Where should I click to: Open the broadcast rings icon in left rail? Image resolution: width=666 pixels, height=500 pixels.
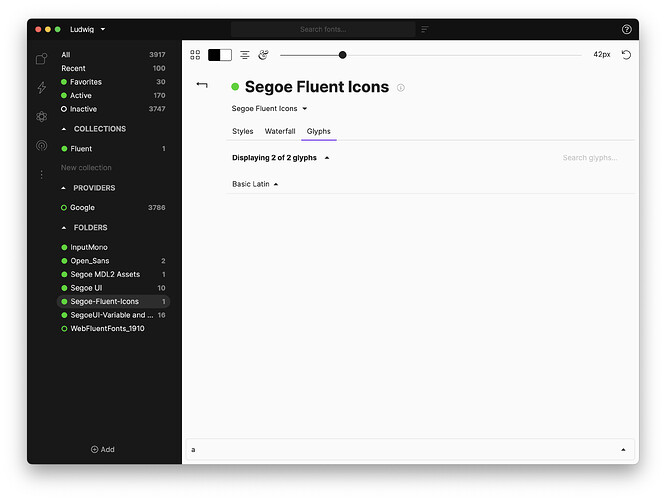pos(41,145)
